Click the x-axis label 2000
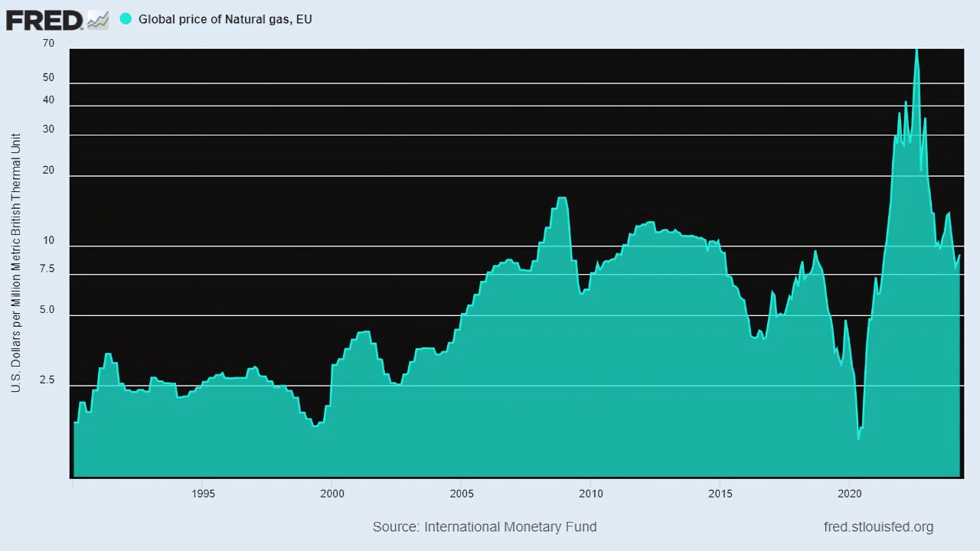The image size is (980, 551). coord(332,494)
